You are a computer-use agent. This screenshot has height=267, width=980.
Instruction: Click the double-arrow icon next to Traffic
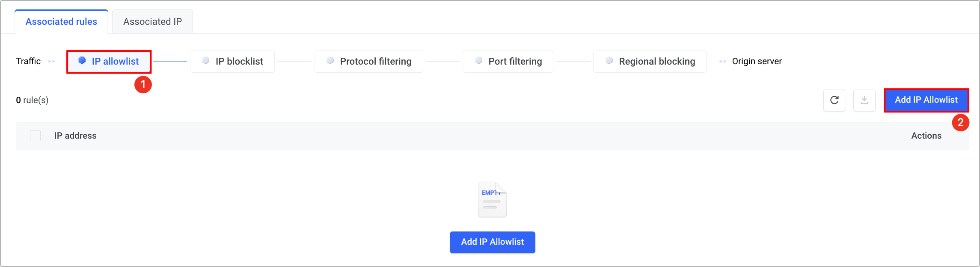click(51, 62)
